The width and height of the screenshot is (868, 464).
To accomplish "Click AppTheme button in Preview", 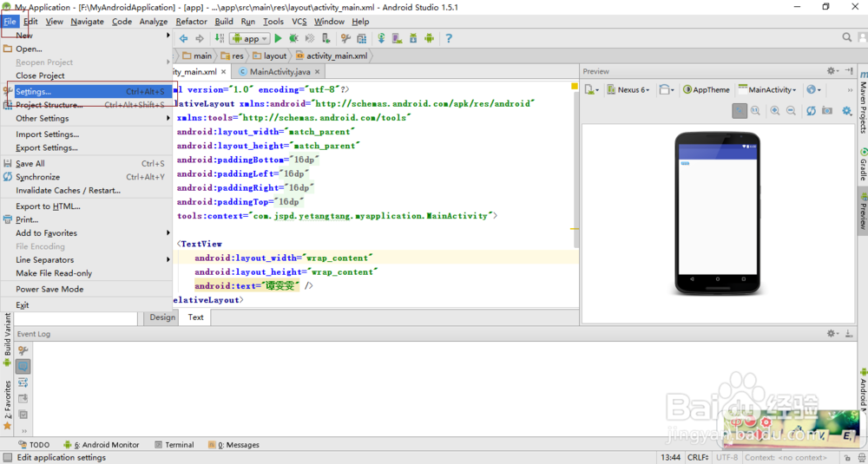I will [x=707, y=89].
